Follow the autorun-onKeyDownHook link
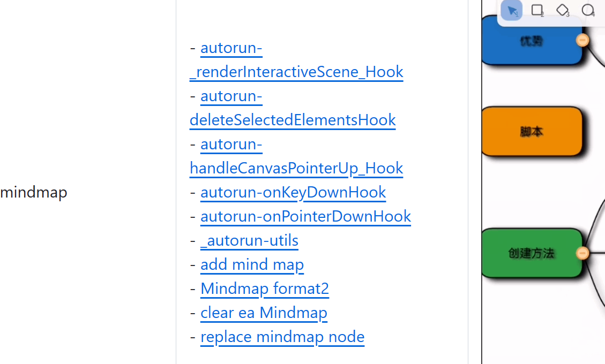Viewport: 605px width, 364px height. (x=293, y=192)
